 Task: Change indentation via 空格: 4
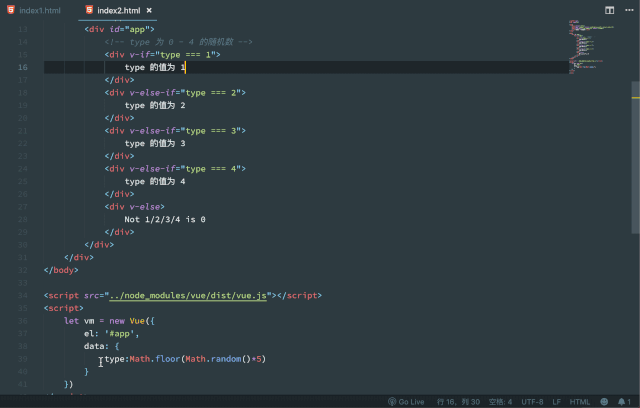(500, 402)
